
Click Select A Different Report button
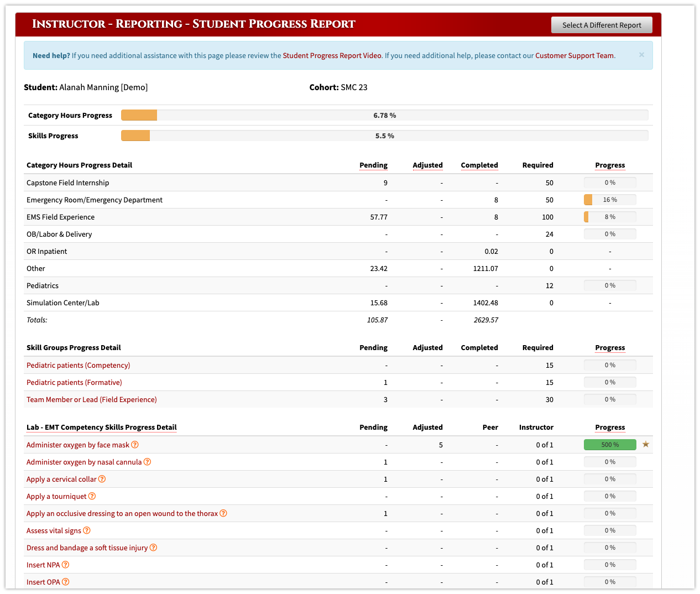point(602,25)
